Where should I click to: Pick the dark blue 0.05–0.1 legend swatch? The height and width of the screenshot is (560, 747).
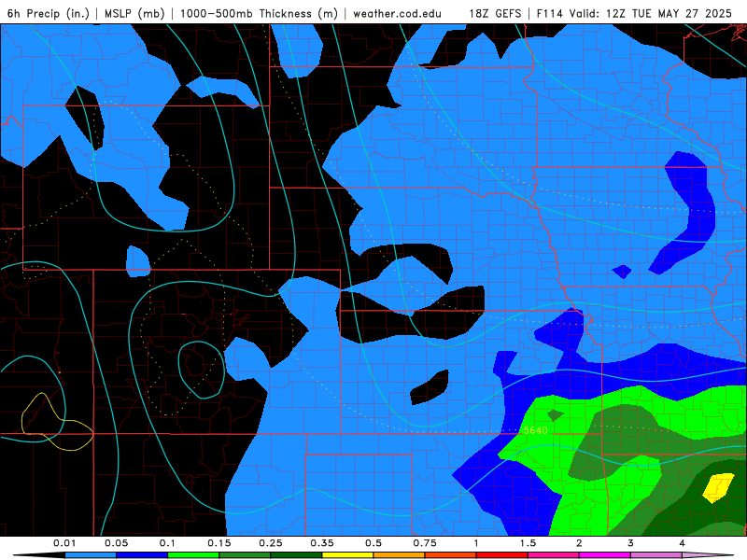142,555
